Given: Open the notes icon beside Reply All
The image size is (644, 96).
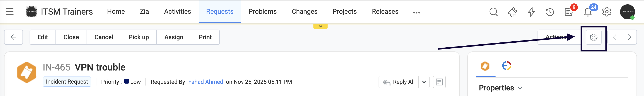Looking at the screenshot, I should tap(439, 82).
